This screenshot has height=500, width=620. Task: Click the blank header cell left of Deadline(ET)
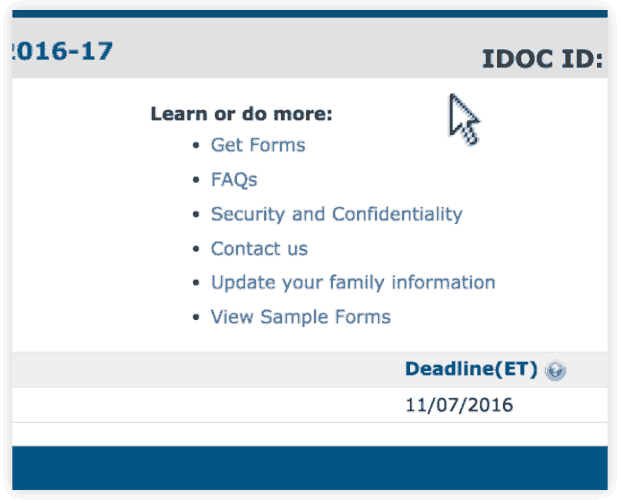(x=200, y=370)
